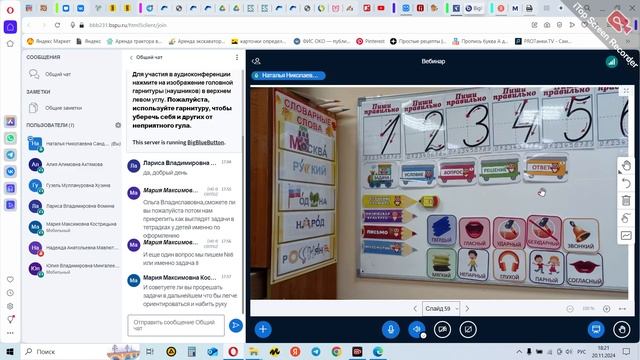Open Opera sidebar bookmarks heart icon
This screenshot has height=360, width=640.
[x=10, y=279]
